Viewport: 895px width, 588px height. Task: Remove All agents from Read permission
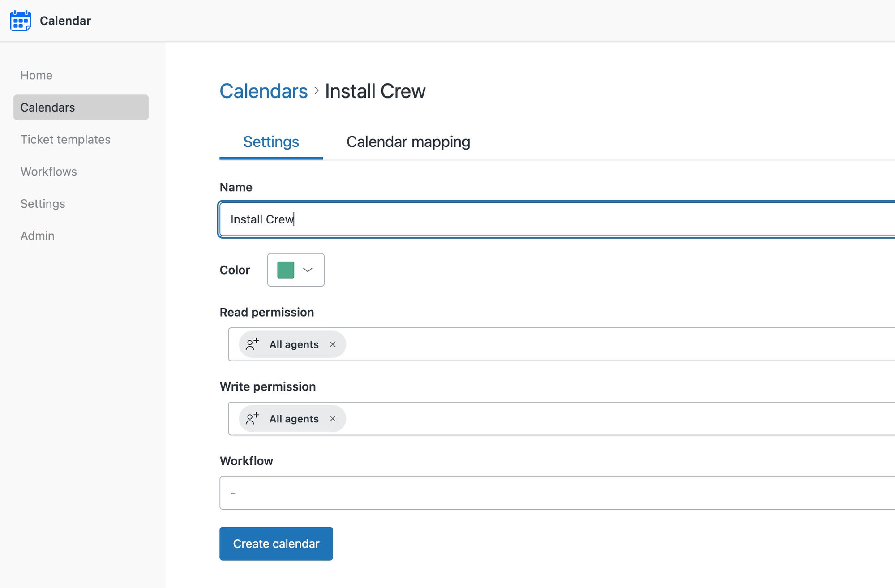(x=333, y=344)
